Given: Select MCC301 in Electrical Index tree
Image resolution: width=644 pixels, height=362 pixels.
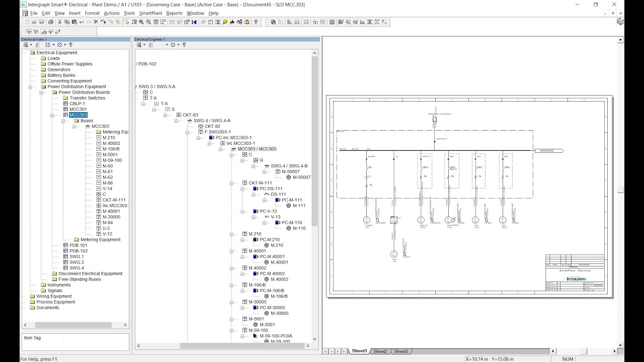Looking at the screenshot, I should 78,109.
